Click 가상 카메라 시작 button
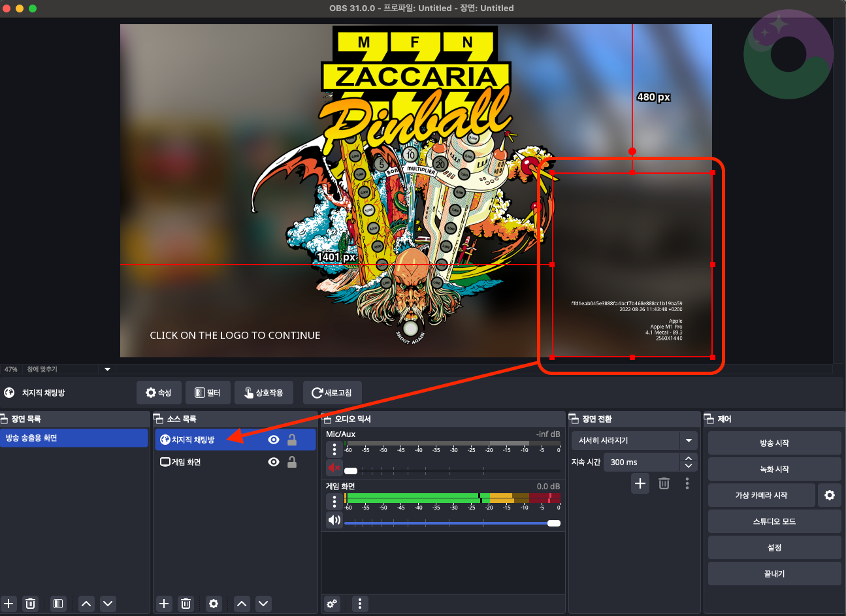This screenshot has width=846, height=616. (x=761, y=495)
